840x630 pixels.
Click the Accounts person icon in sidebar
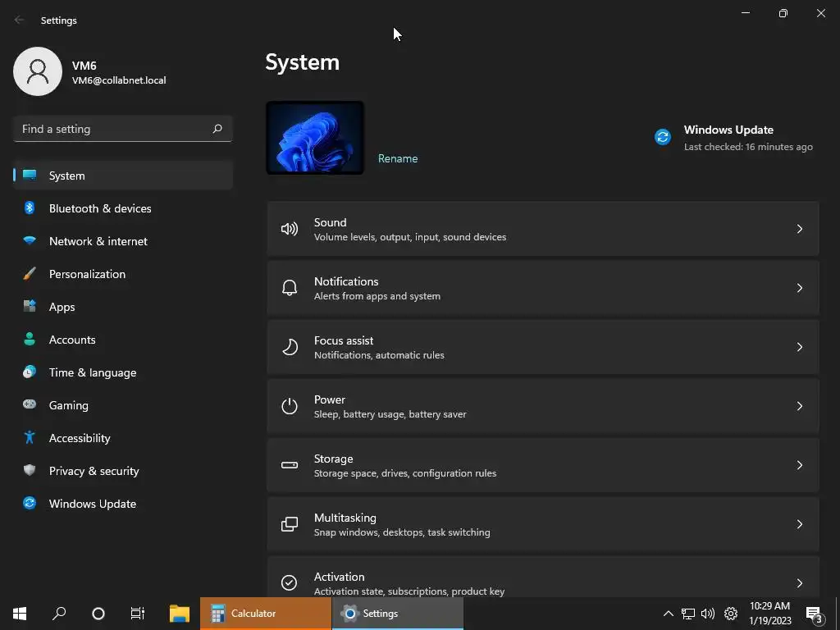tap(30, 339)
